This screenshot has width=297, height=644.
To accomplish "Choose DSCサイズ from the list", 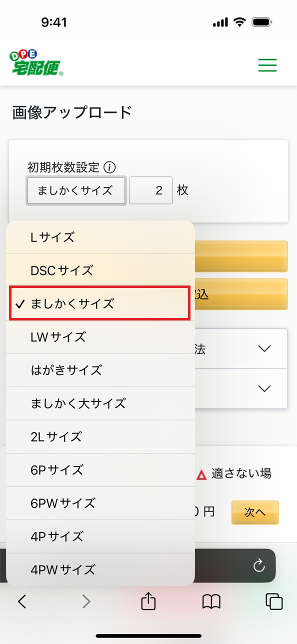I will pyautogui.click(x=100, y=270).
